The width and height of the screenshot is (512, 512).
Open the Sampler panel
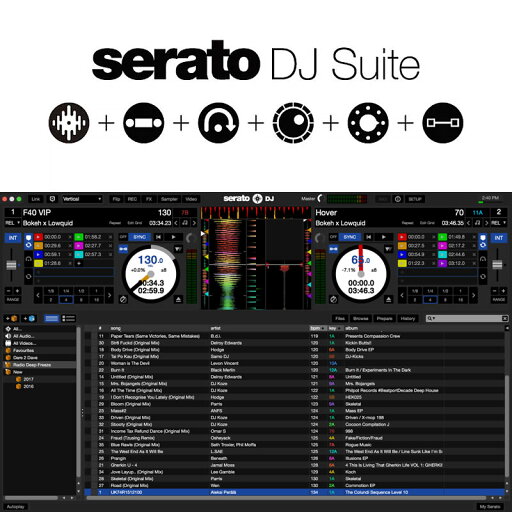point(169,199)
